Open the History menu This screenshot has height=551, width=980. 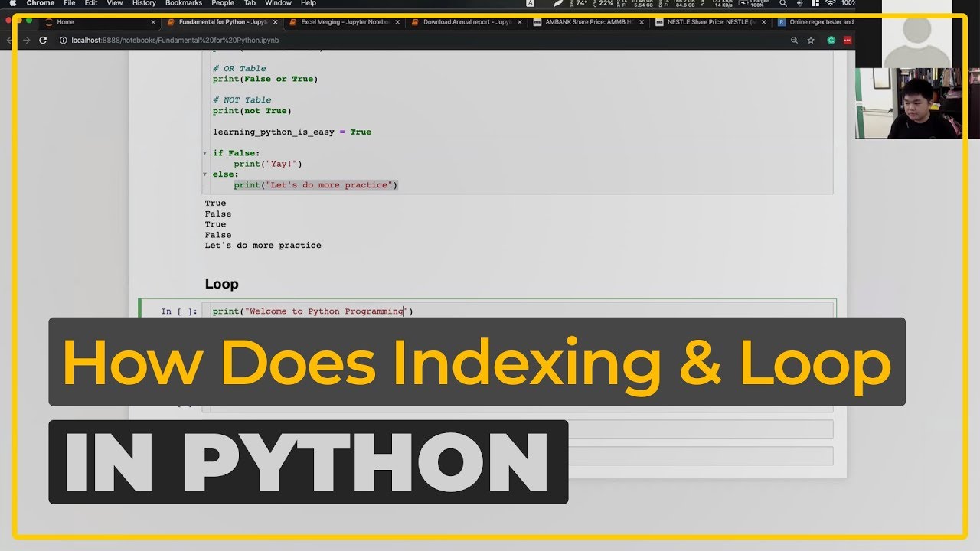tap(144, 3)
